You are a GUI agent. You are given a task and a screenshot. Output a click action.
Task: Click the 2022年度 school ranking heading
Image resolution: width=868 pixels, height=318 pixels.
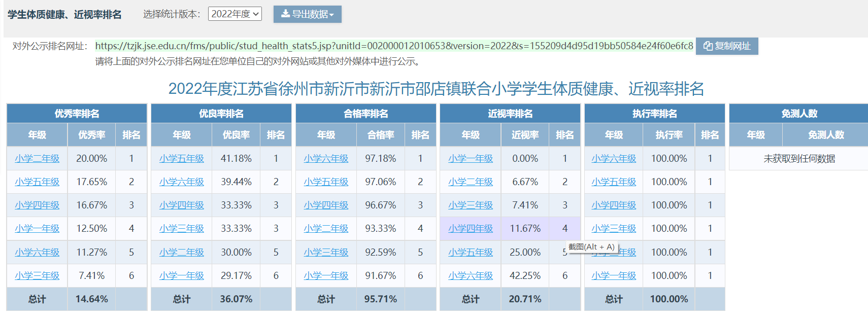point(436,89)
